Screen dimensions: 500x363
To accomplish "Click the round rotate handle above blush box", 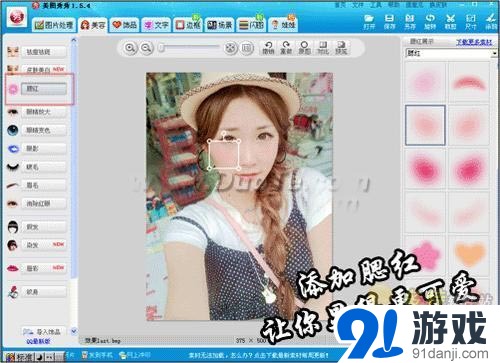I will coord(224,134).
